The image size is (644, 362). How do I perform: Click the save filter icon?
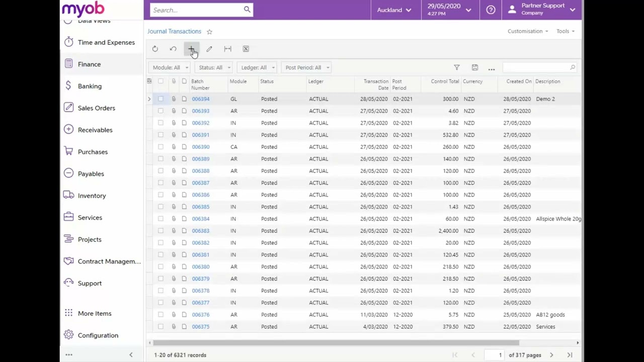[474, 67]
